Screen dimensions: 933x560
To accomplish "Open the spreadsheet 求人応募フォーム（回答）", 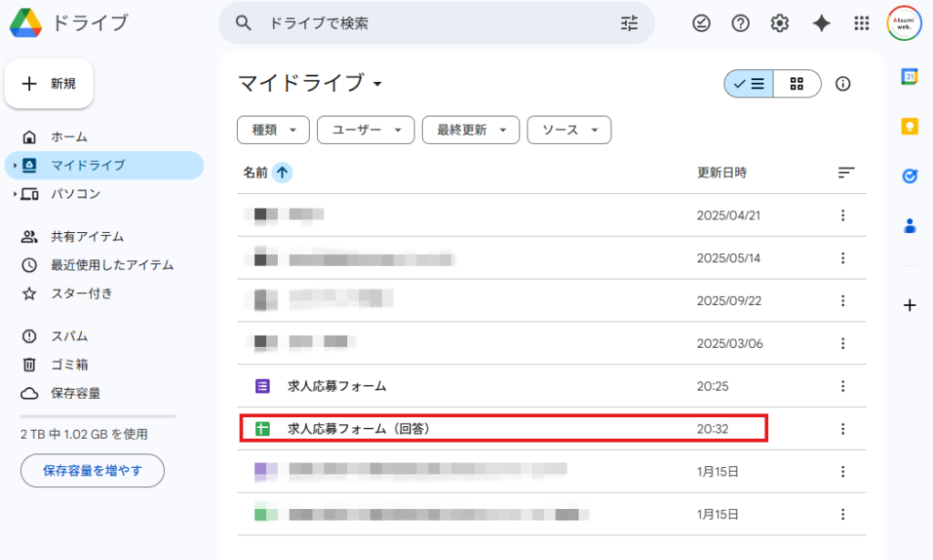I will (343, 428).
